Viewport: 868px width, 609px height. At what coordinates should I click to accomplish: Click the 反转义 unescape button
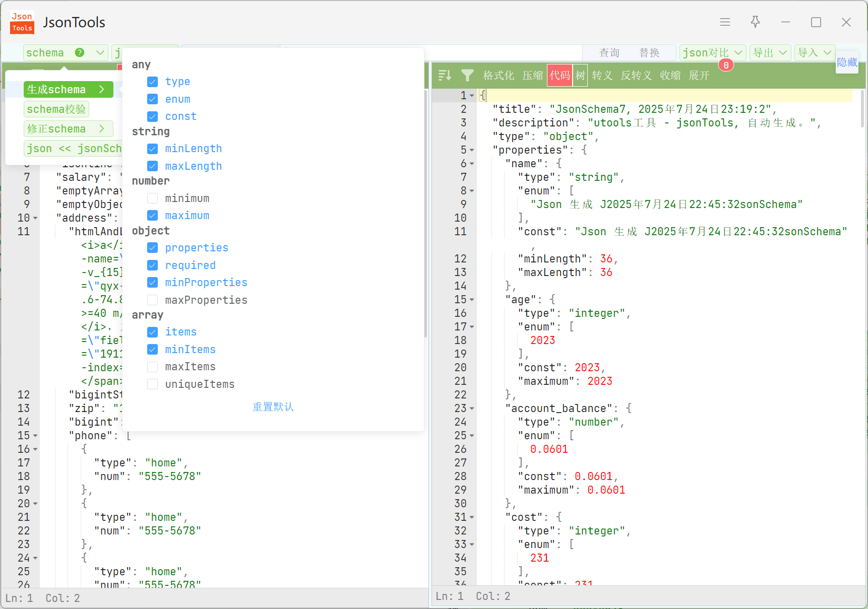point(636,76)
